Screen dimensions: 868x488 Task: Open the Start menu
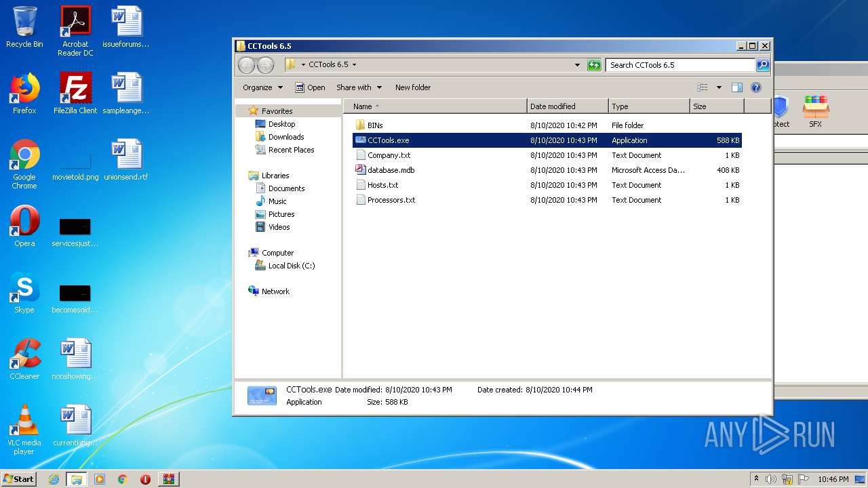[x=18, y=479]
